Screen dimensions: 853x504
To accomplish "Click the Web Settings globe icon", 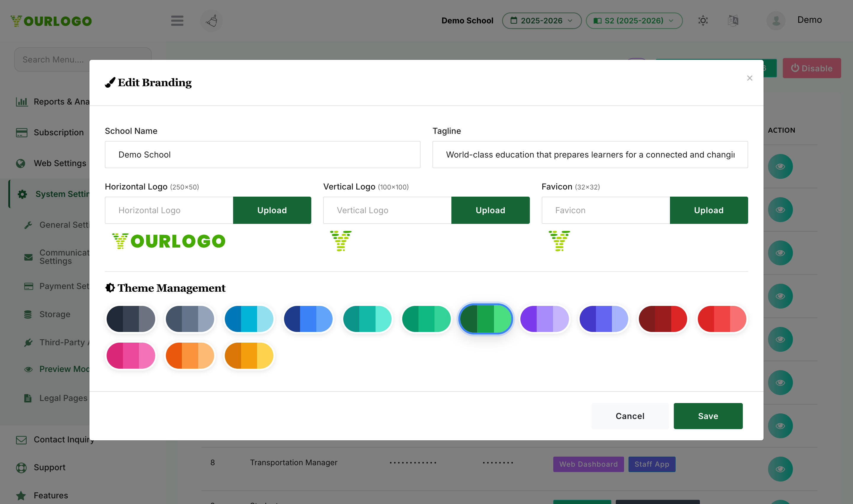I will coord(21,163).
